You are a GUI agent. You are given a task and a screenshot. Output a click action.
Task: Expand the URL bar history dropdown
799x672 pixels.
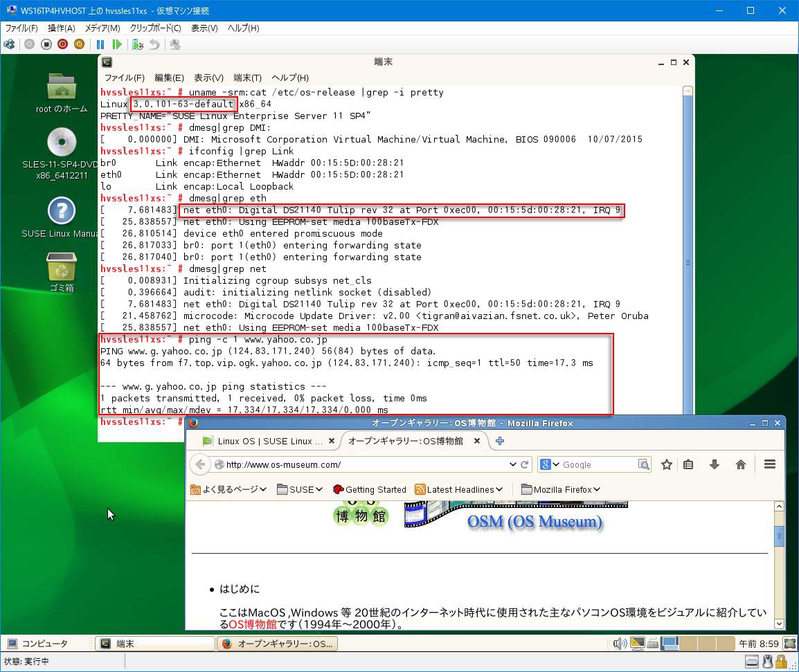tap(512, 464)
